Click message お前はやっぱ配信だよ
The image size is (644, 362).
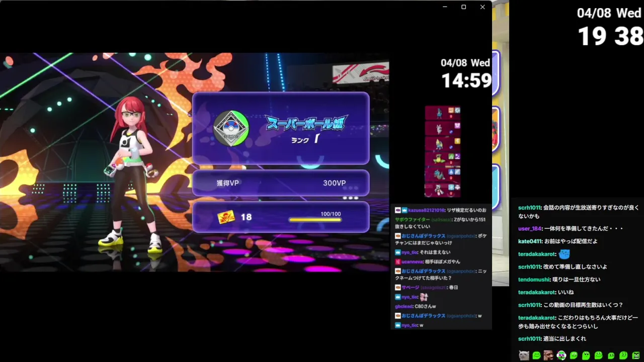pos(571,241)
